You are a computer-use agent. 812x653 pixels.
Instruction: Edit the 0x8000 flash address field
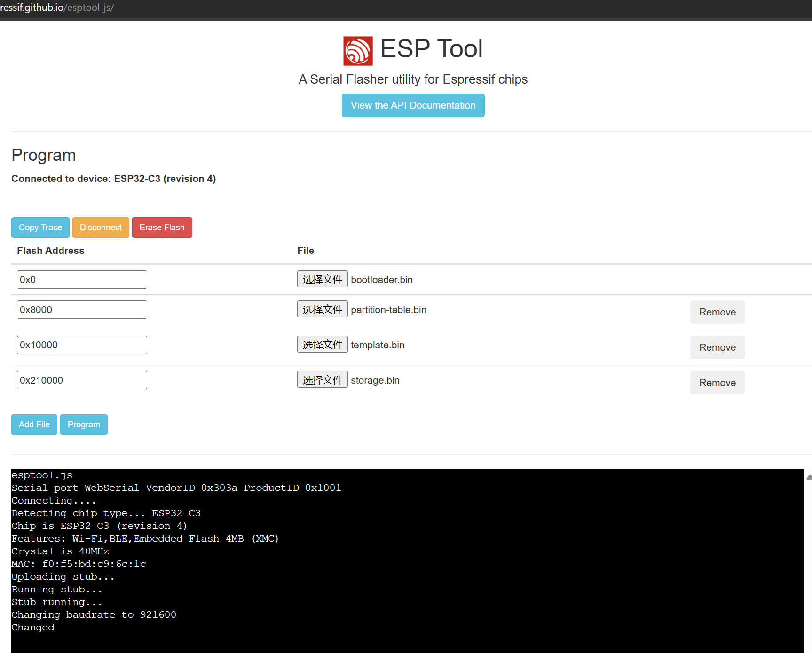(x=82, y=310)
